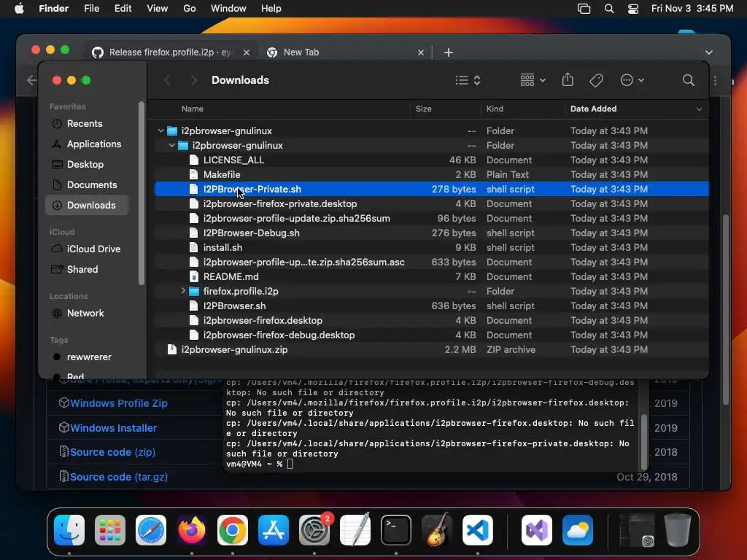This screenshot has height=560, width=747.
Task: Close the New Tab browser tab
Action: (x=421, y=52)
